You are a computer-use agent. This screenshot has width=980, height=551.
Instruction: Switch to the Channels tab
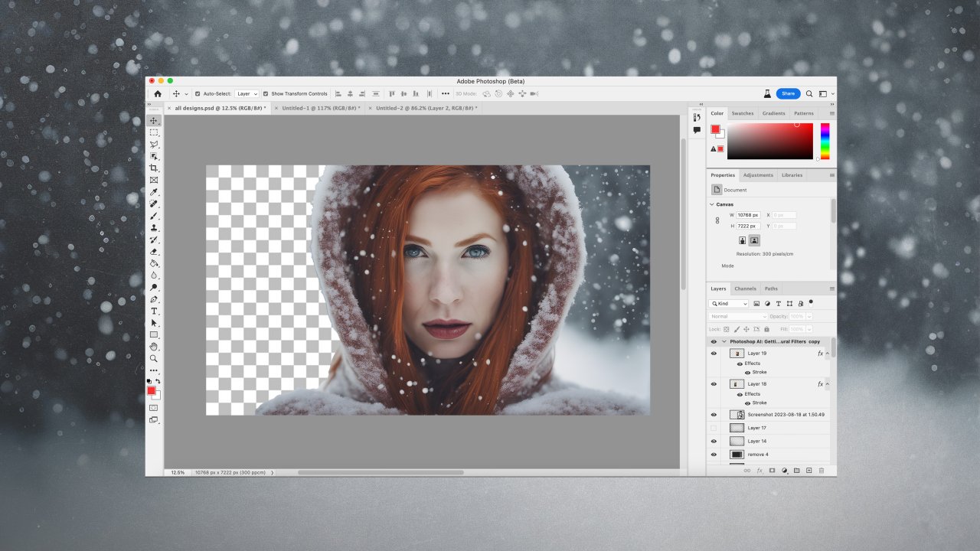click(x=745, y=289)
